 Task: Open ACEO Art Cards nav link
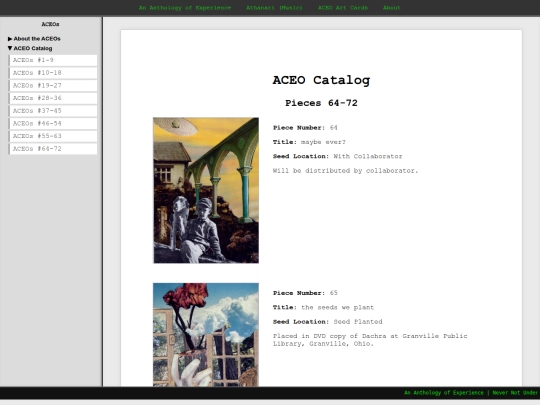(343, 8)
